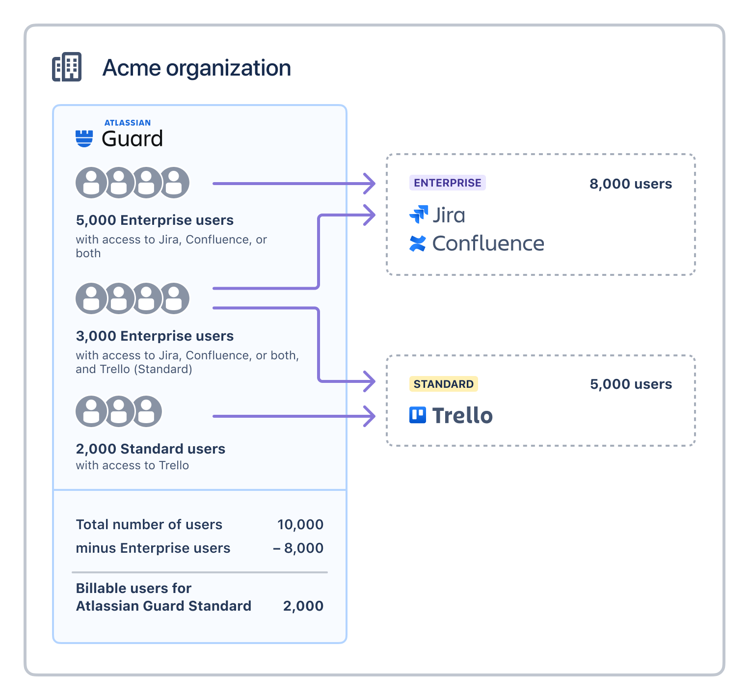Image resolution: width=749 pixels, height=700 pixels.
Task: Click the 5,000 users count
Action: click(631, 384)
